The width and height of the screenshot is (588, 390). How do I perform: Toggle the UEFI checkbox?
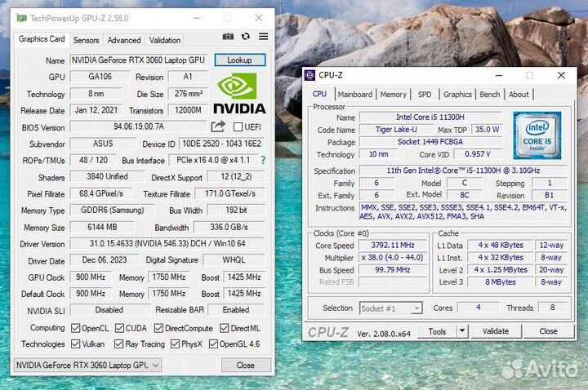(x=238, y=127)
